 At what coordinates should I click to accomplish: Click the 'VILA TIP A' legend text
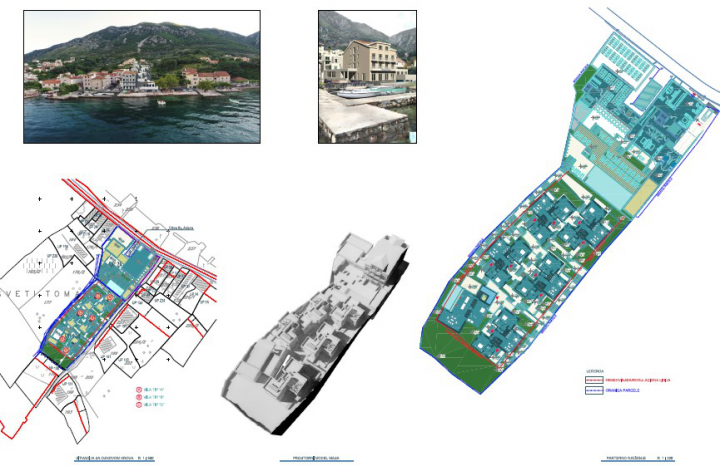[x=154, y=390]
